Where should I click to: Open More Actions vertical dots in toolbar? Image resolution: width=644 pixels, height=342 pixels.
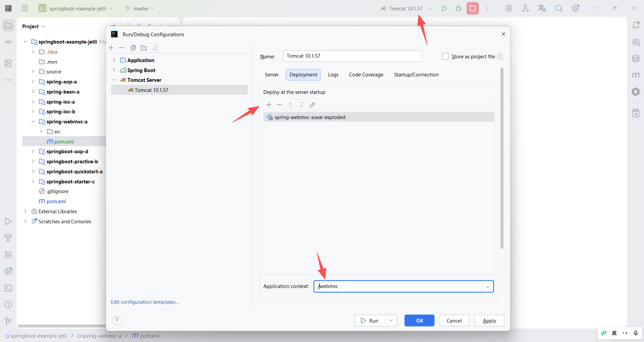click(487, 8)
